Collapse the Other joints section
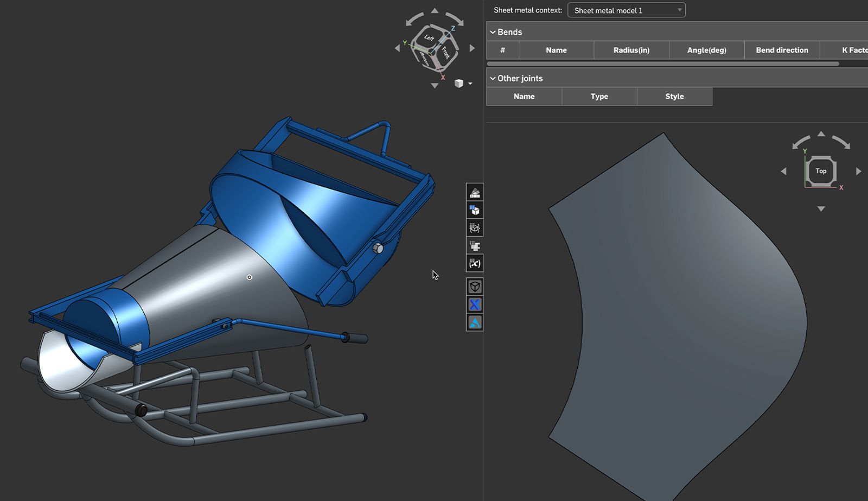 [x=493, y=78]
